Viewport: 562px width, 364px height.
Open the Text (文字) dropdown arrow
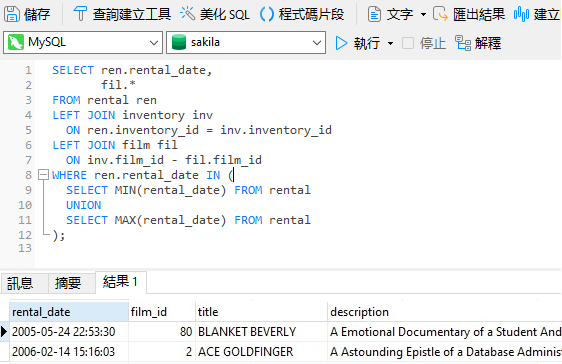pos(423,15)
